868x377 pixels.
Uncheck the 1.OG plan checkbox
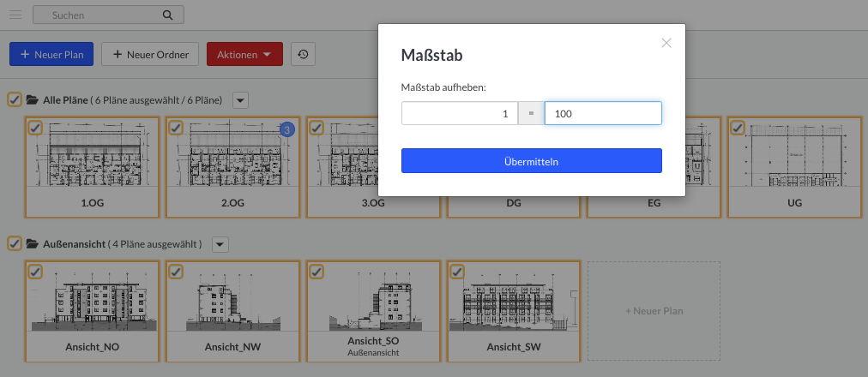35,128
